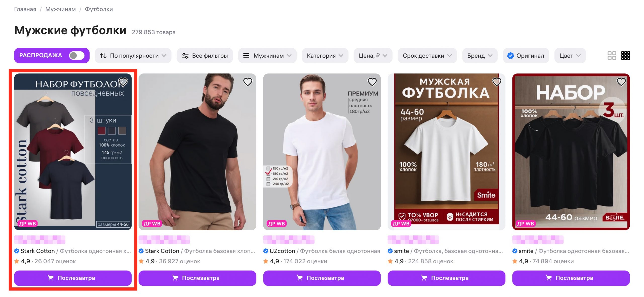The image size is (644, 297).
Task: Add black Stark Cotton t-shirt to favorites
Action: [248, 82]
